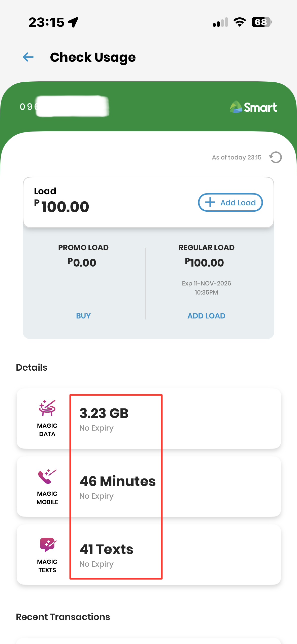Tap the masked mobile number
The image size is (297, 644).
(64, 107)
